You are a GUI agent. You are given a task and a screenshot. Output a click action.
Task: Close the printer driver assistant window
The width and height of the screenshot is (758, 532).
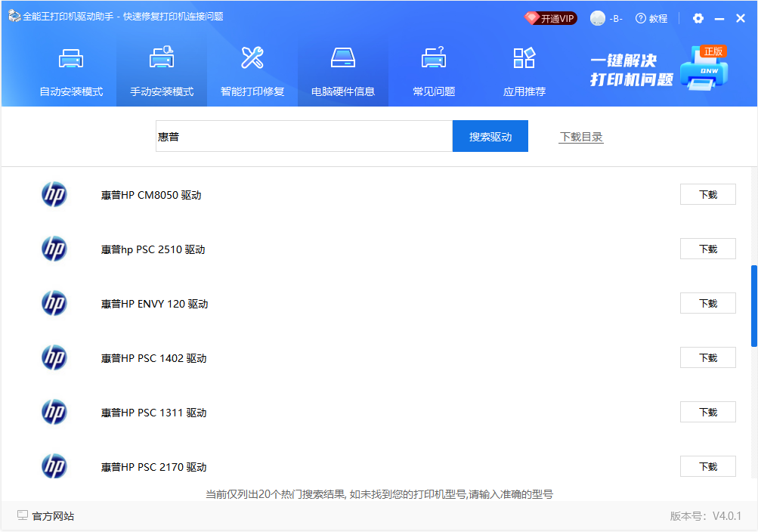point(740,18)
